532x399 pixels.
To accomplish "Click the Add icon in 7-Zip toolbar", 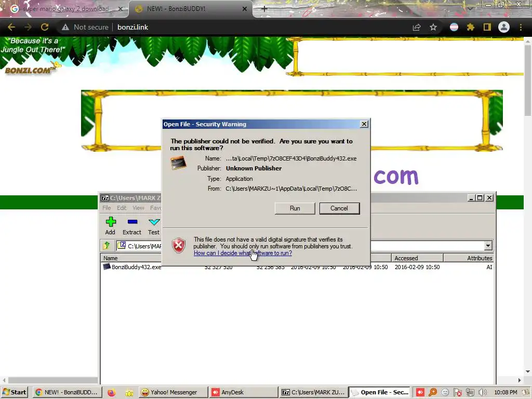I will (110, 226).
